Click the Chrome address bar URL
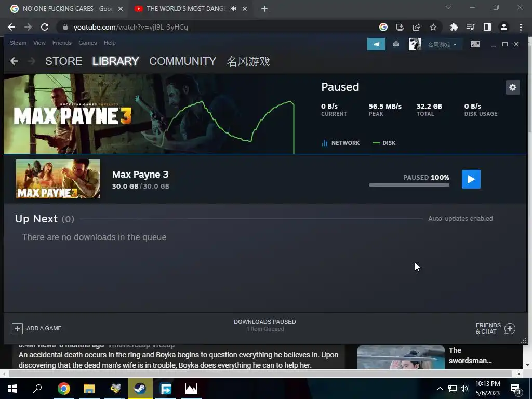532x399 pixels. 130,27
